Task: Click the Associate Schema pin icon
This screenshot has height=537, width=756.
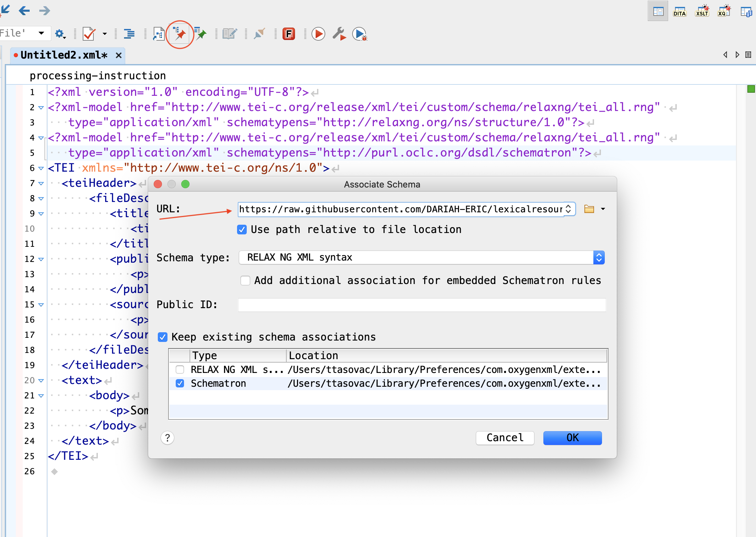Action: pos(180,34)
